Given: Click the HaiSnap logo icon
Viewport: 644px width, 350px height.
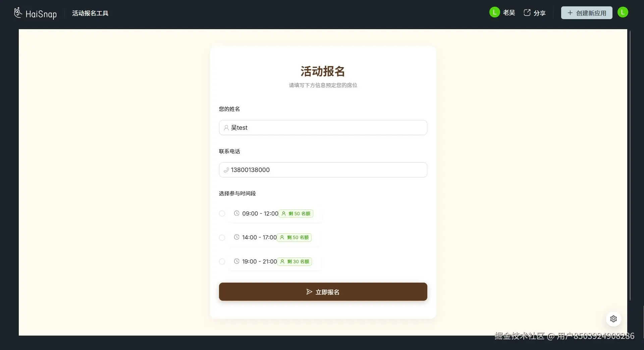Looking at the screenshot, I should [18, 13].
